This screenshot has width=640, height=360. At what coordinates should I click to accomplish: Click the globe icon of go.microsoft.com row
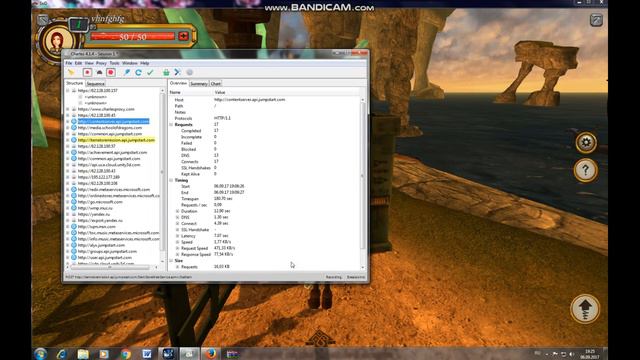click(x=74, y=202)
